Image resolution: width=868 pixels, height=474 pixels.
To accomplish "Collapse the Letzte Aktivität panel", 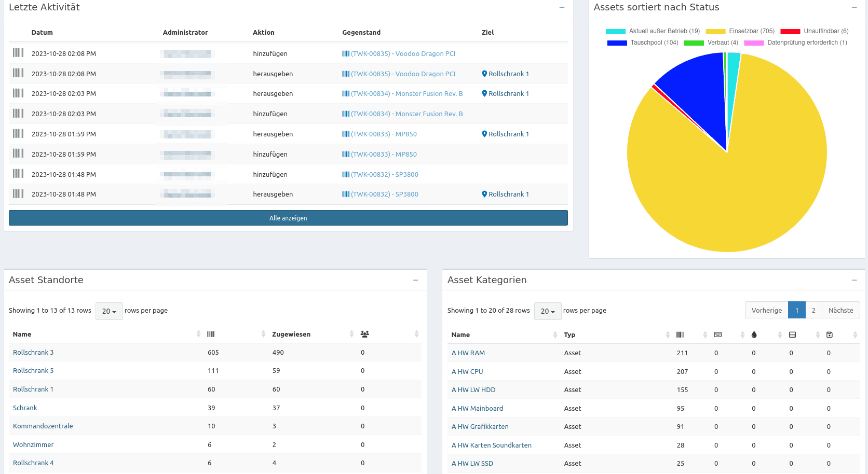I will click(562, 7).
